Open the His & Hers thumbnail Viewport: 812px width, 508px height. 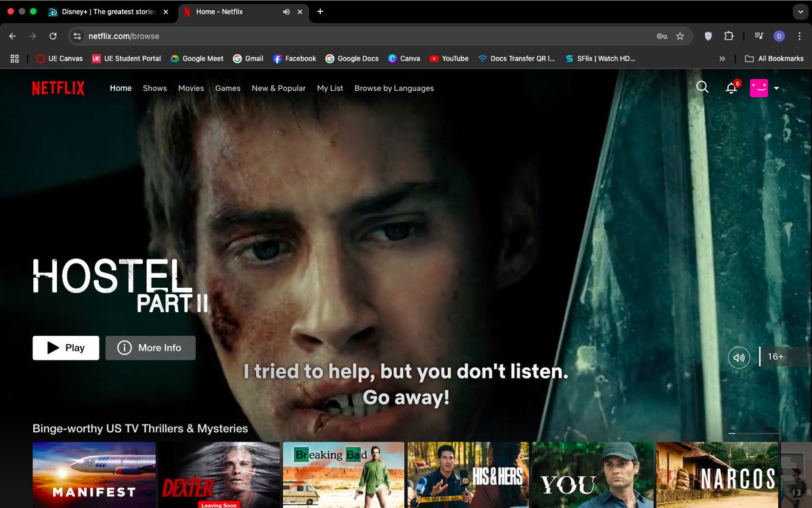pyautogui.click(x=468, y=475)
